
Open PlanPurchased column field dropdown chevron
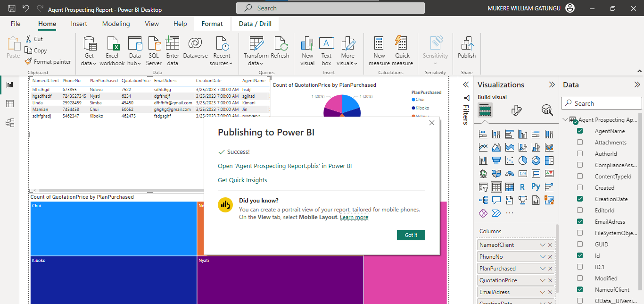click(x=543, y=269)
